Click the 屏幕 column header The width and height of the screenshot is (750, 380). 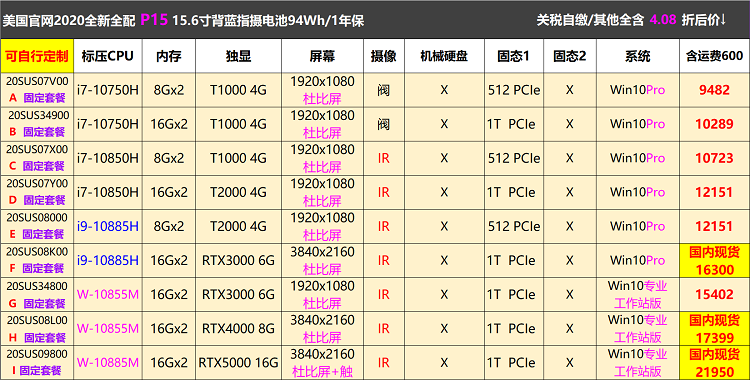(x=322, y=56)
